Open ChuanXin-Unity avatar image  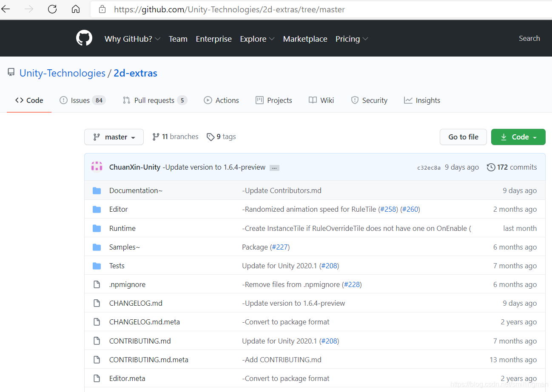click(97, 167)
